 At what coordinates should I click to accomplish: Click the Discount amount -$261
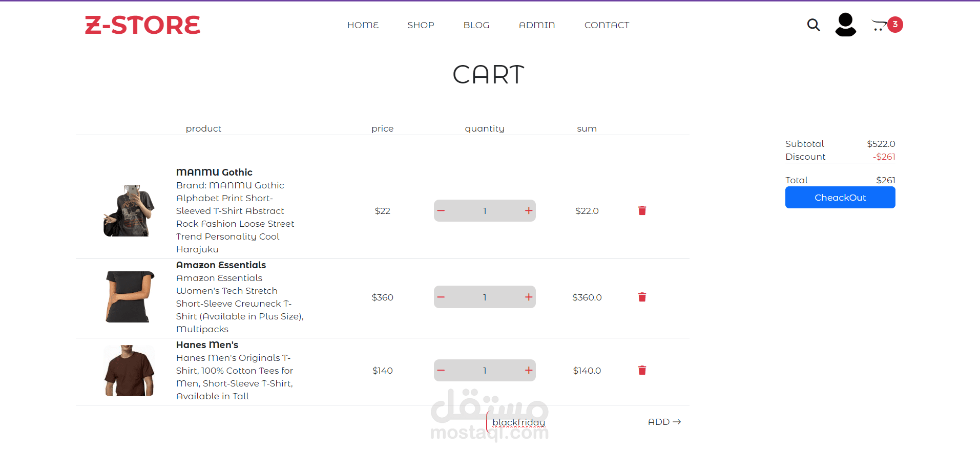884,157
